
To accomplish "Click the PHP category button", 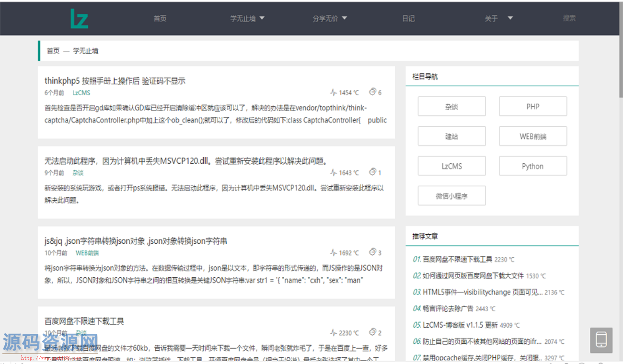I will (x=532, y=106).
